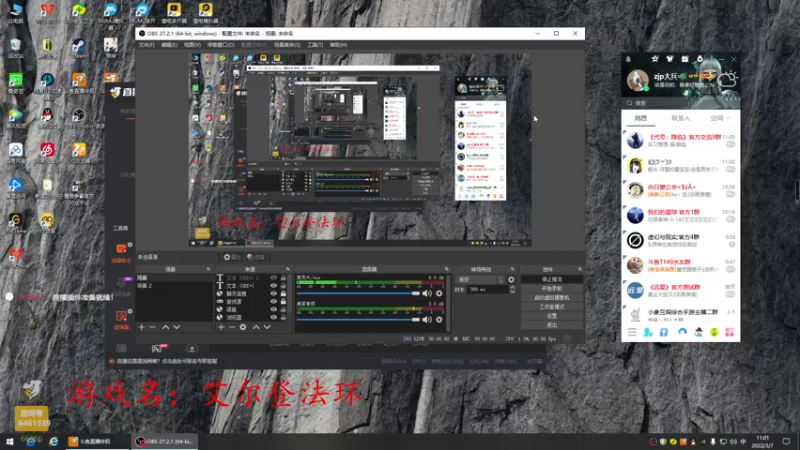800x450 pixels.
Task: Click the 退出 exit button in OBS
Action: (x=552, y=325)
